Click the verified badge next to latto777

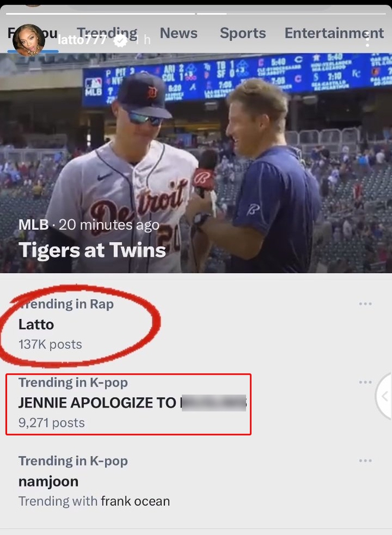click(121, 40)
